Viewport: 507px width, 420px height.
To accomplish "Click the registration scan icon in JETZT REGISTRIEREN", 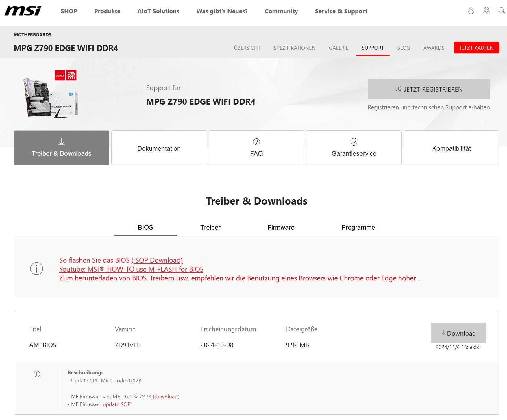I will [398, 89].
